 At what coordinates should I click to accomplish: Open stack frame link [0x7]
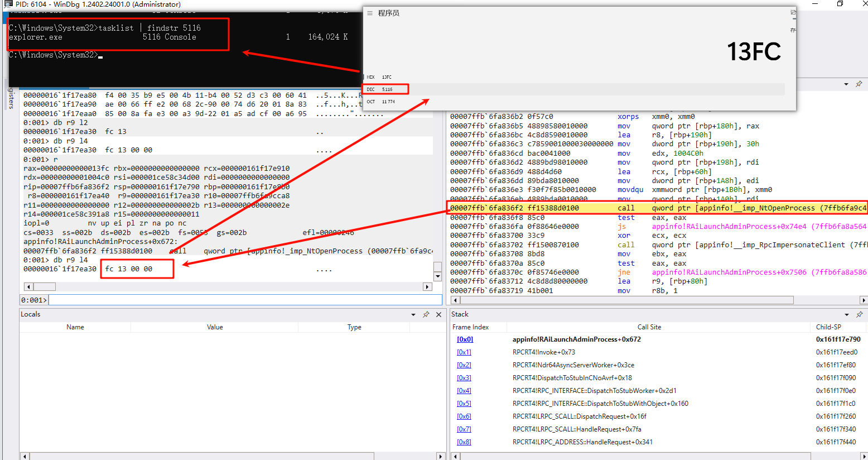[x=464, y=429]
